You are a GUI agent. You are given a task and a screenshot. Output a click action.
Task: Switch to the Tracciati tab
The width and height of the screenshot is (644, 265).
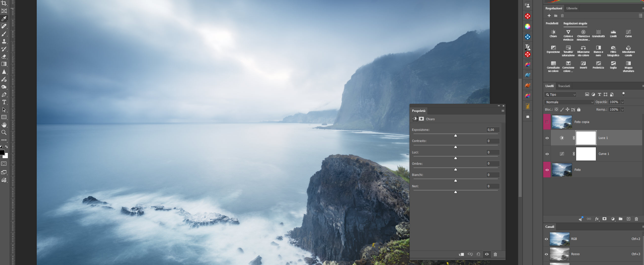tap(564, 86)
